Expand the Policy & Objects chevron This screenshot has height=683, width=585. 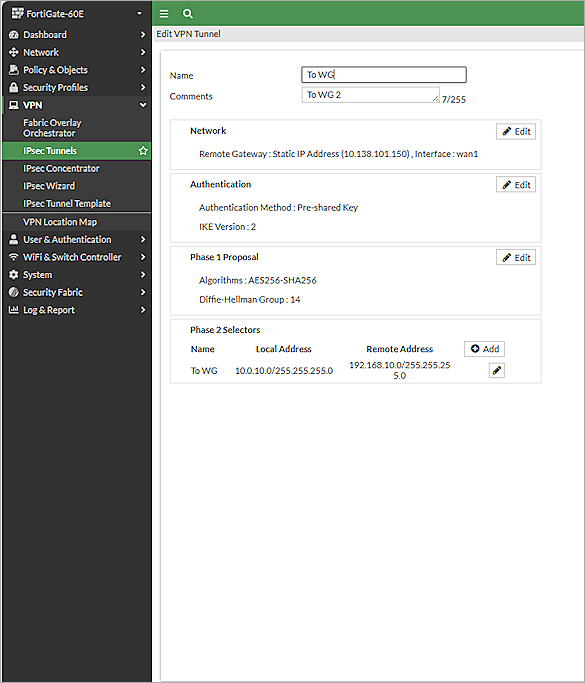click(x=142, y=70)
